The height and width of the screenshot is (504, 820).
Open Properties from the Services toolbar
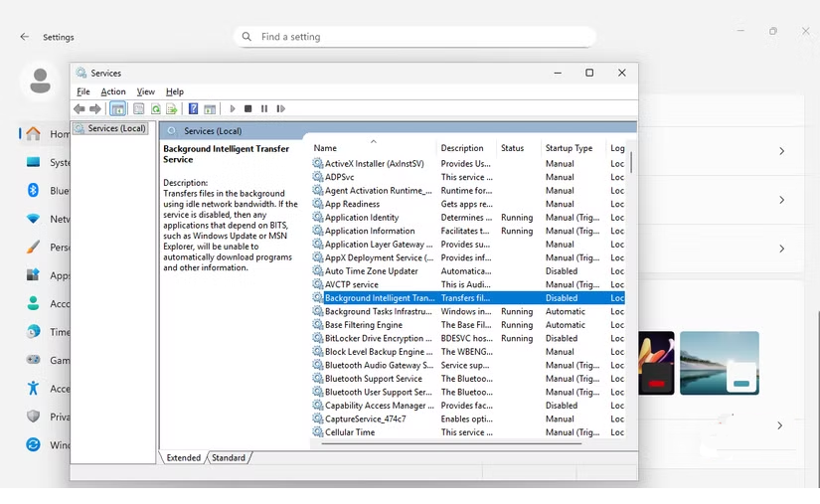[x=139, y=109]
